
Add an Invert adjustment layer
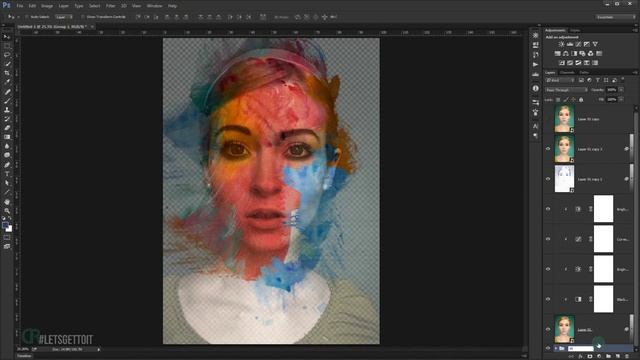[x=562, y=63]
